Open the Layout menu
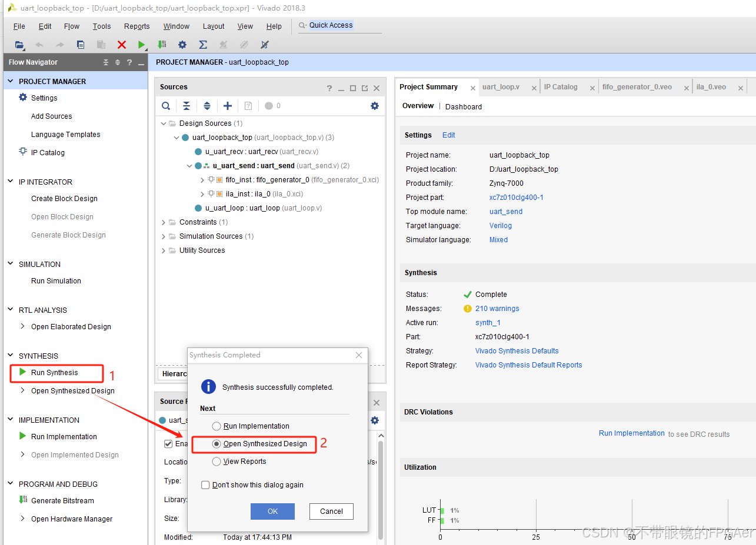 [x=214, y=26]
